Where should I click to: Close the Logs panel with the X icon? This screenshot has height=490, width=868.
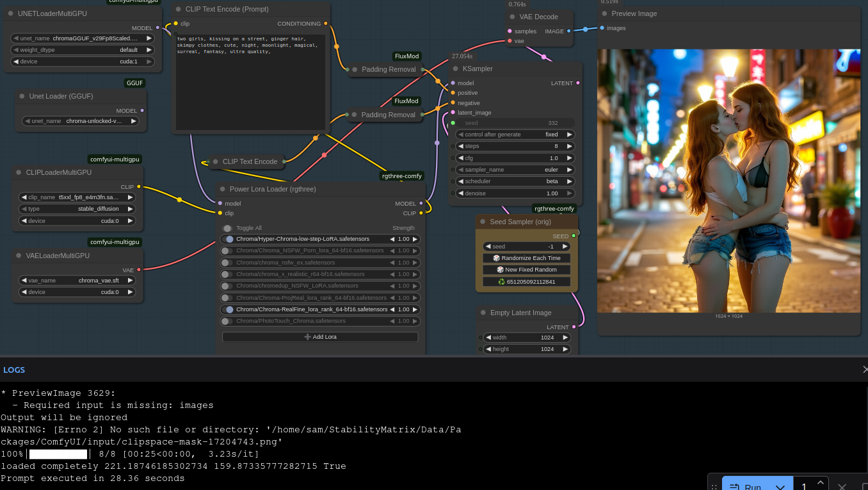tap(864, 370)
